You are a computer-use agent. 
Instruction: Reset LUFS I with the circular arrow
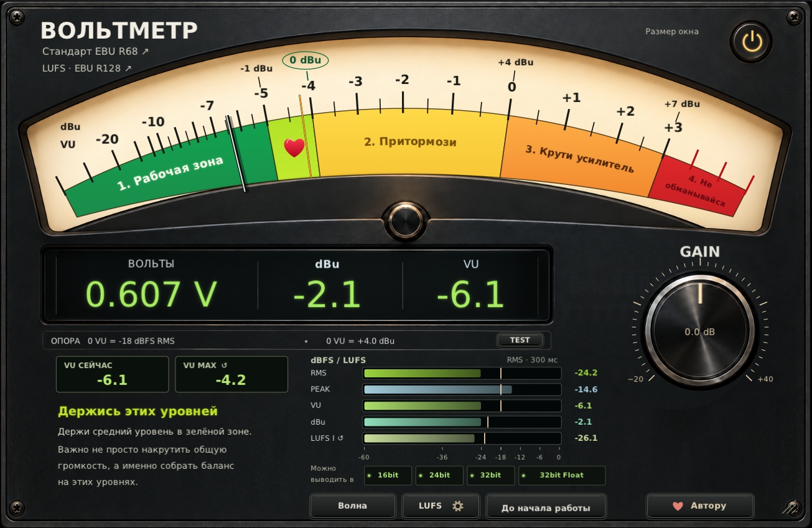(x=340, y=438)
